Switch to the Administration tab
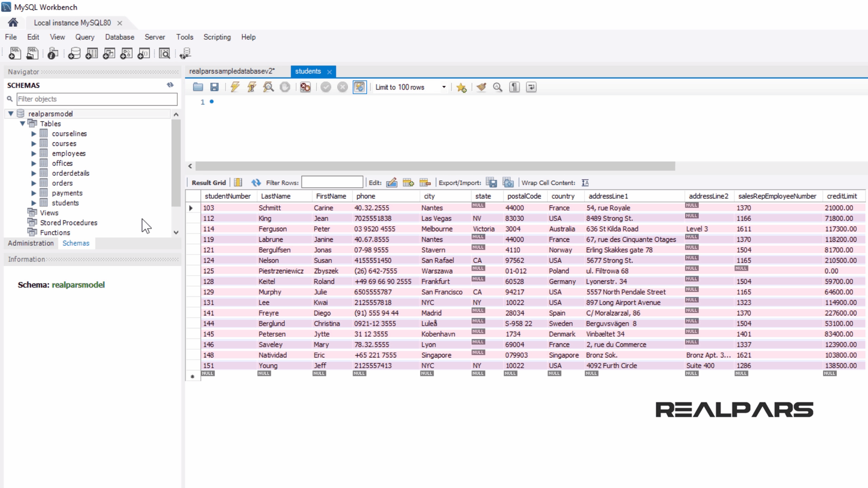The width and height of the screenshot is (868, 488). 30,243
